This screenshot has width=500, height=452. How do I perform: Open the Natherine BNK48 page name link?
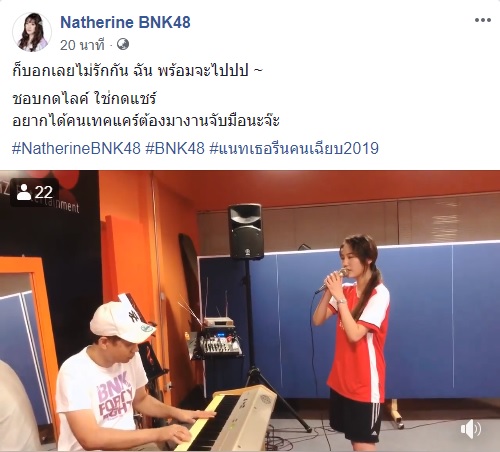pos(125,22)
